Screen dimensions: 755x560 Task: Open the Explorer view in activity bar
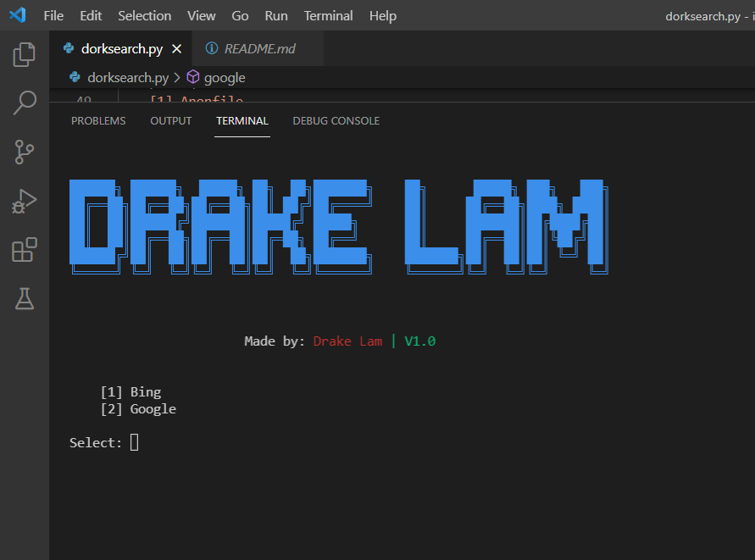point(24,54)
